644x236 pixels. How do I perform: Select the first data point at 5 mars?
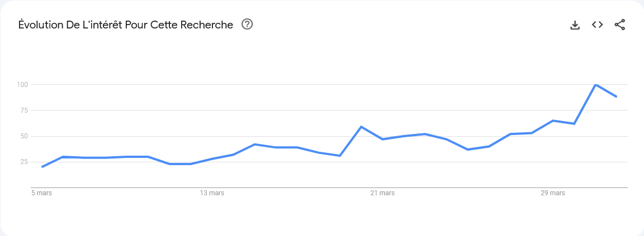(x=42, y=167)
